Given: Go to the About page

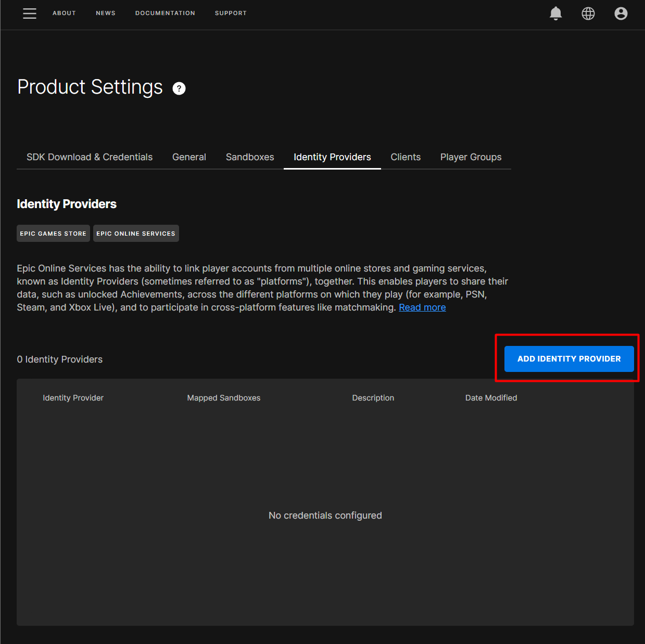Looking at the screenshot, I should 64,13.
